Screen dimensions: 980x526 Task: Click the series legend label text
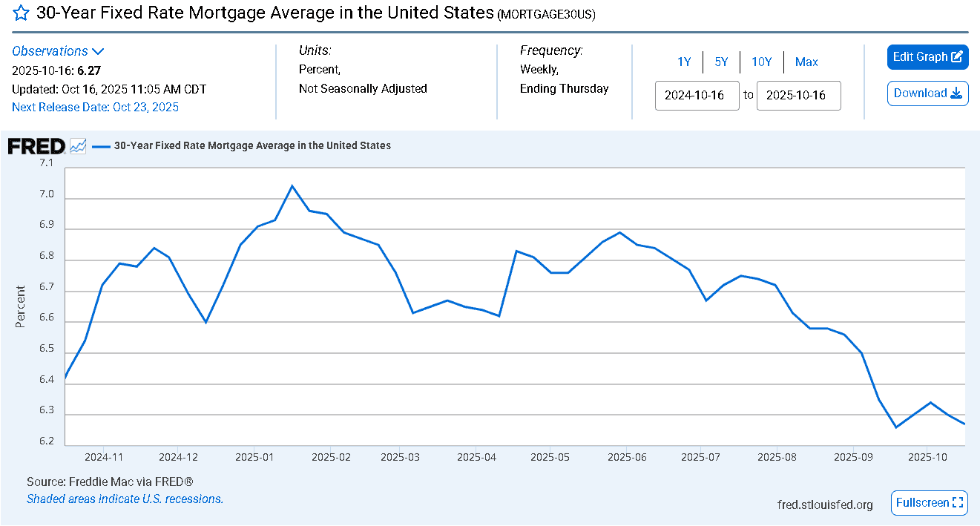click(252, 146)
